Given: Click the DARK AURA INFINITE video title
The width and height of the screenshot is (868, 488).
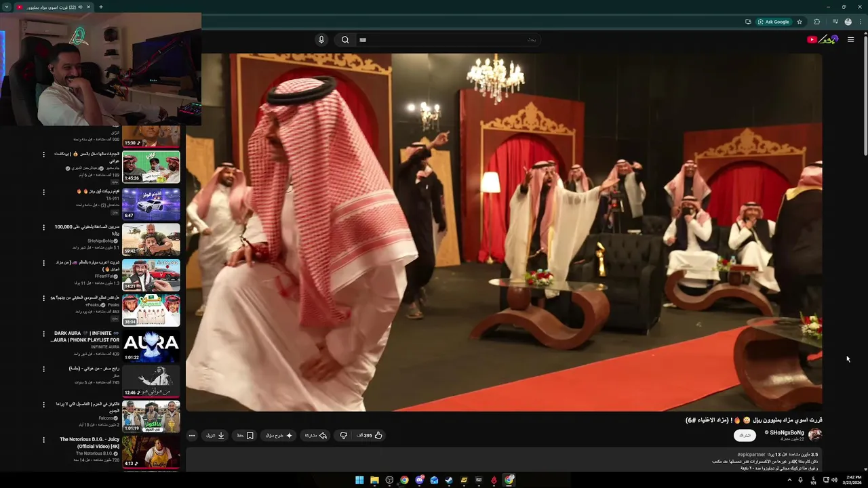Looking at the screenshot, I should 85,337.
